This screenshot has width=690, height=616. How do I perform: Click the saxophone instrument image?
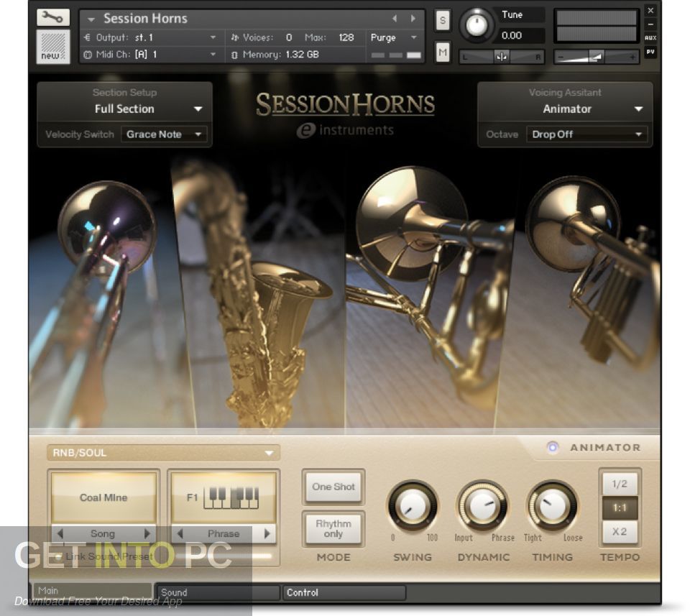(259, 295)
